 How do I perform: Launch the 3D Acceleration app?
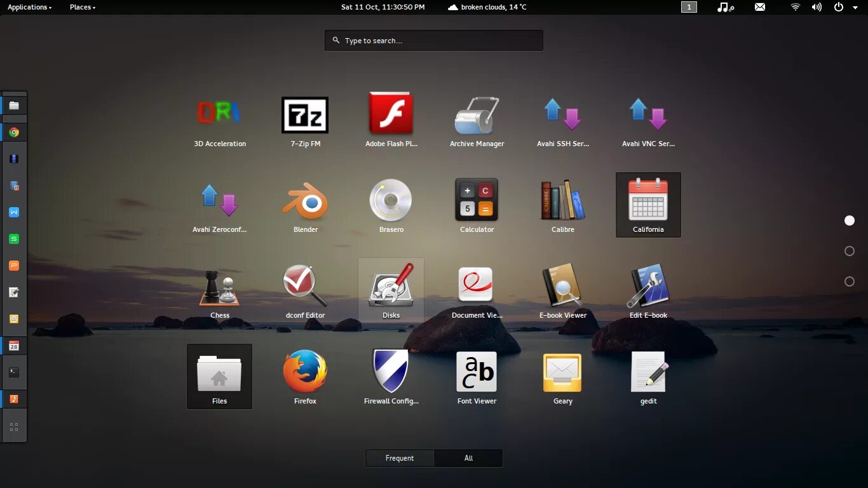[220, 120]
